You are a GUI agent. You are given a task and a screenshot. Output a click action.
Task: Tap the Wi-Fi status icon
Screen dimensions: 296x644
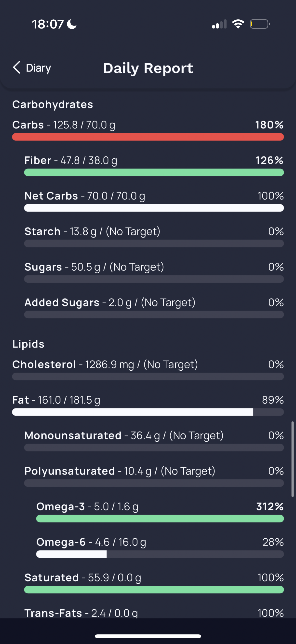click(x=238, y=24)
